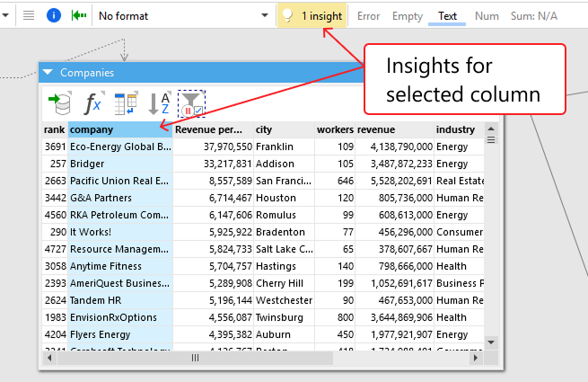Click the G&A Partners cell

click(x=120, y=198)
